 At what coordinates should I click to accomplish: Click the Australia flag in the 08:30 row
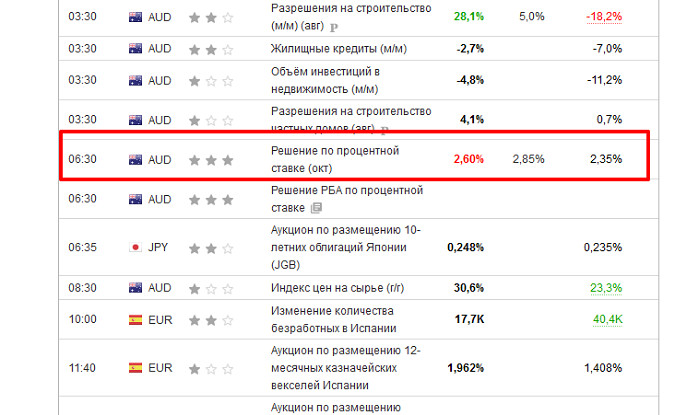click(x=135, y=288)
